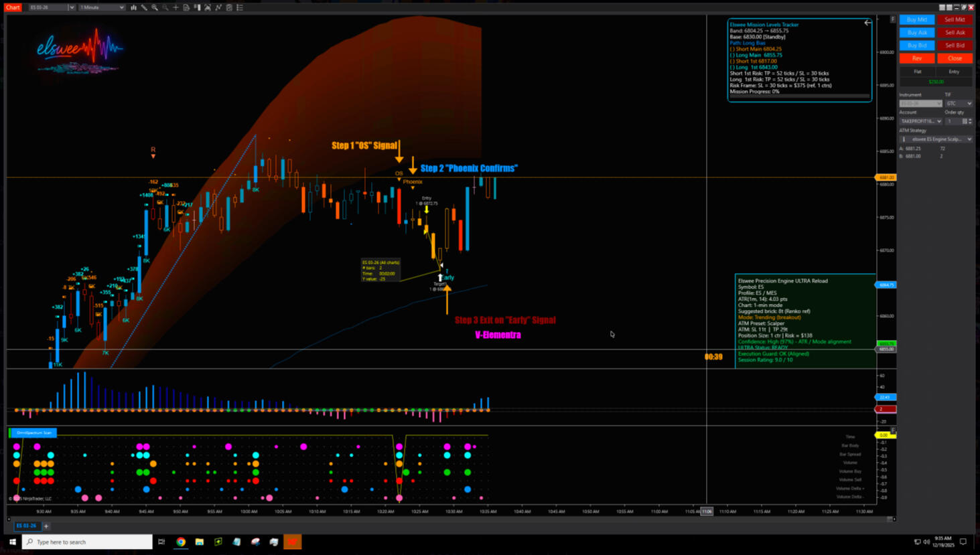
Task: Open Chrome from the Windows taskbar
Action: (181, 542)
